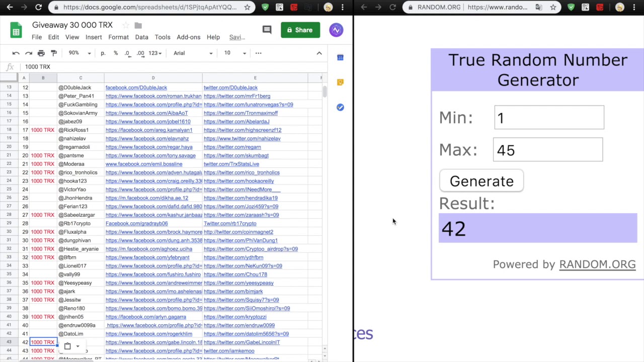
Task: Star the Giveaway 30 000 TRX document
Action: (126, 25)
